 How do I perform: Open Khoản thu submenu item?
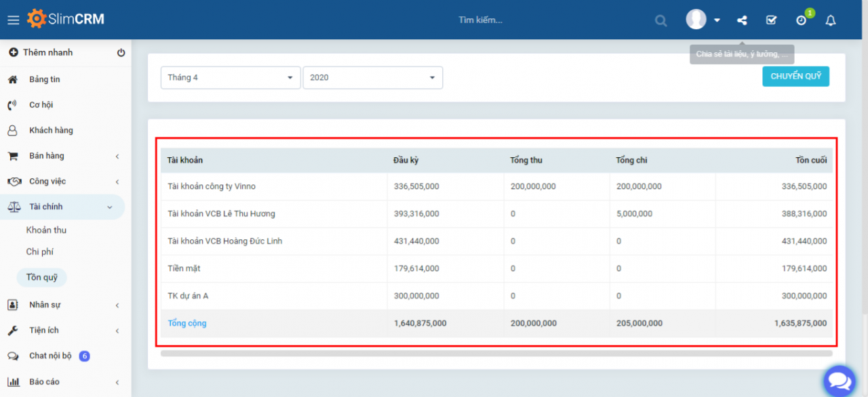(x=46, y=230)
